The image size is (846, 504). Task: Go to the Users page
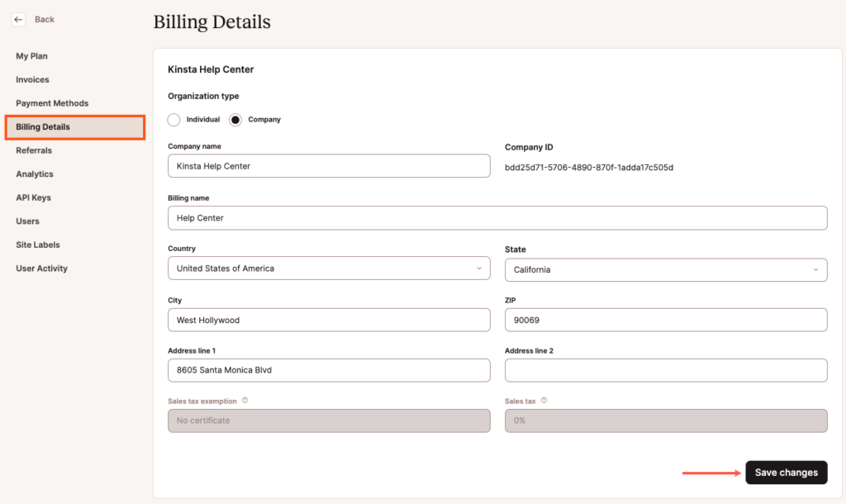(27, 221)
